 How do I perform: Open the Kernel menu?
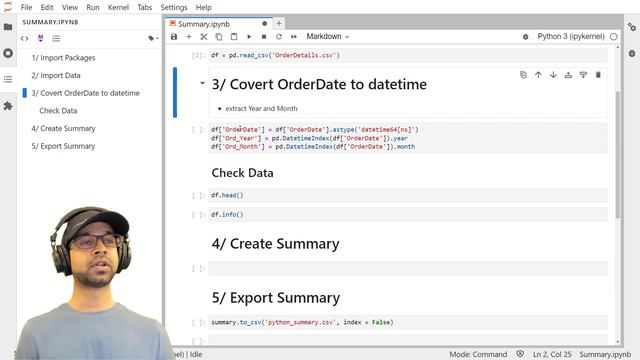[118, 7]
